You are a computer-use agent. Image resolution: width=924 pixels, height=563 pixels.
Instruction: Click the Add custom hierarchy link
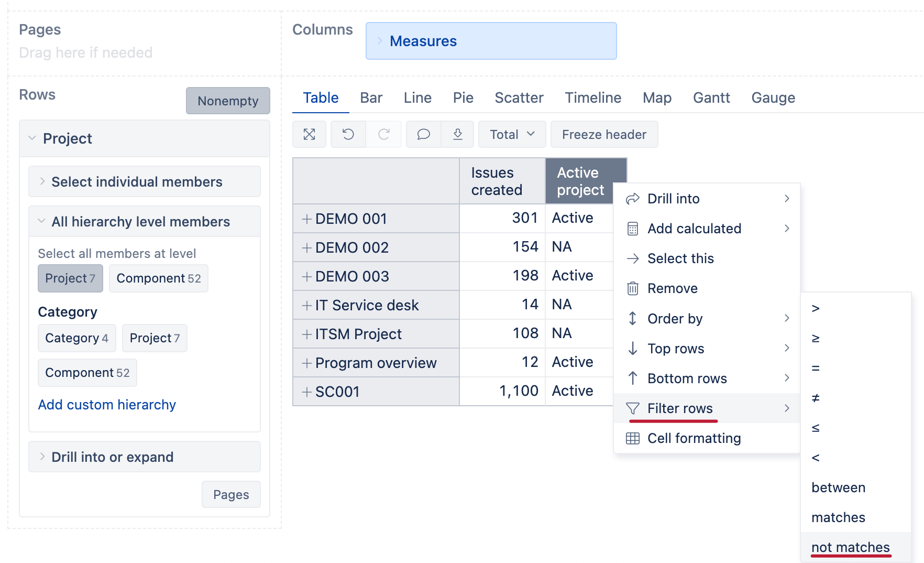pyautogui.click(x=106, y=404)
